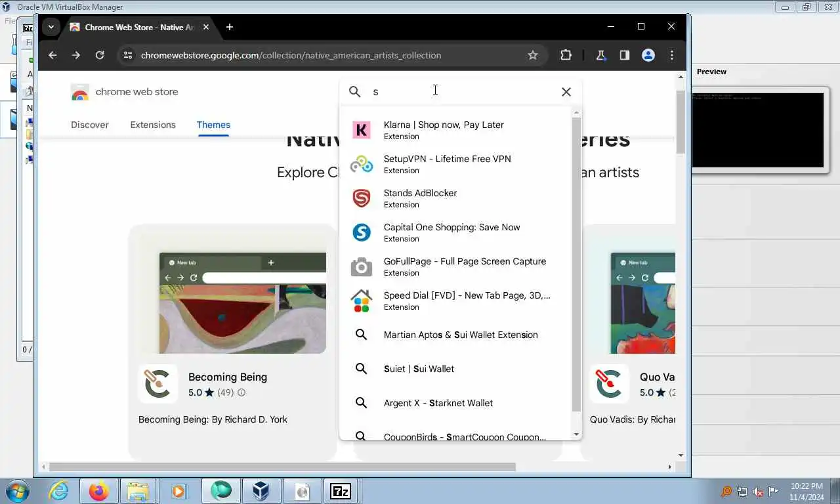The height and width of the screenshot is (504, 840).
Task: Open the Action Center flag tray icon
Action: pos(774,492)
